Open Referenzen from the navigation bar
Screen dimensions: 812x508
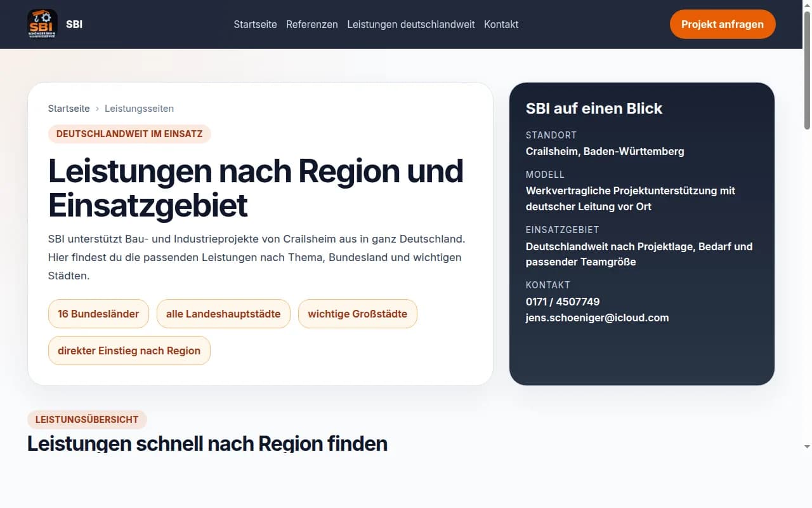coord(311,24)
